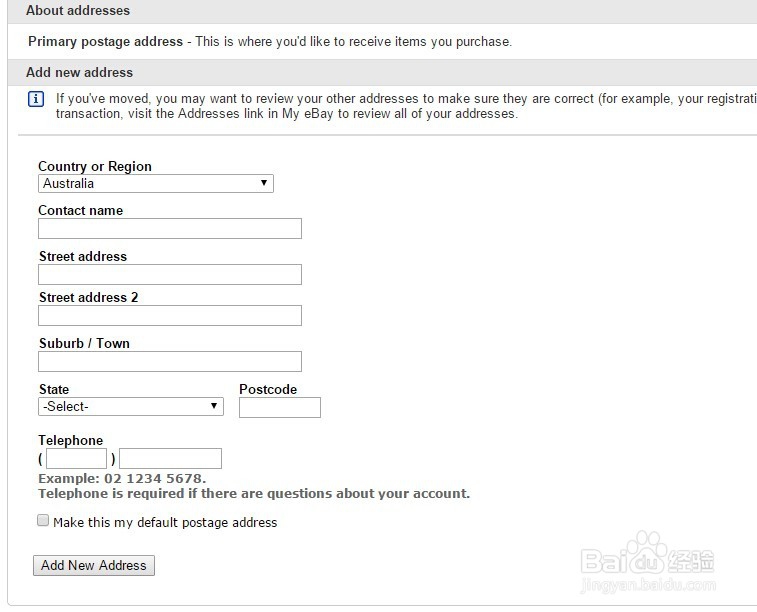The height and width of the screenshot is (612, 757).
Task: Click the Country or Region label
Action: click(95, 167)
